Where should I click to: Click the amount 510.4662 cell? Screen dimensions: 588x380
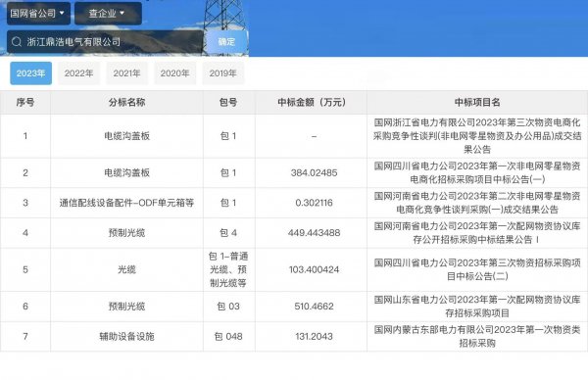314,307
